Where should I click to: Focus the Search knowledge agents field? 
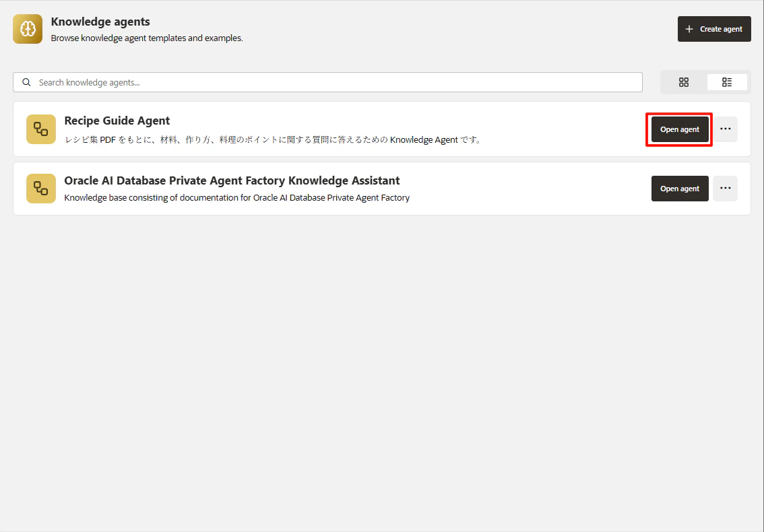tap(327, 82)
